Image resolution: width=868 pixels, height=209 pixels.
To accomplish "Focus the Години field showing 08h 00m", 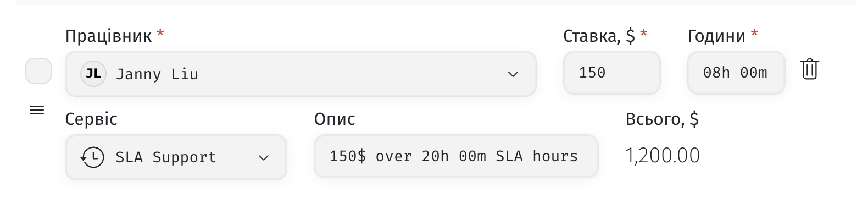I will coord(736,73).
